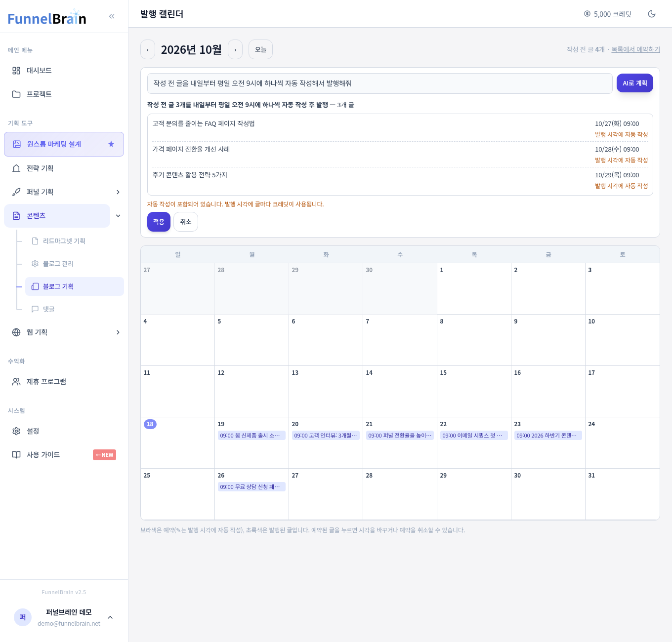Click the star icon on 원스톱 마케팅 설계
The height and width of the screenshot is (642, 672).
(111, 144)
